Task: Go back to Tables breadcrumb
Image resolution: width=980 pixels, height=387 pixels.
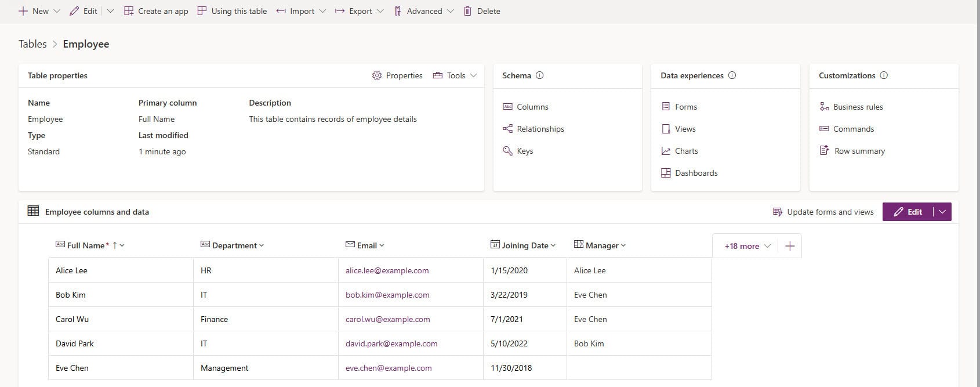Action: (x=32, y=44)
